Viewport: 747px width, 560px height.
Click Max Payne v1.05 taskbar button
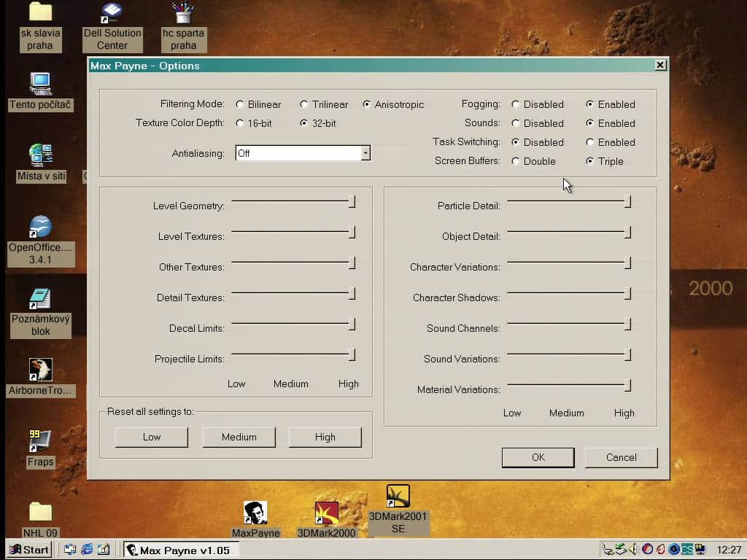(181, 550)
